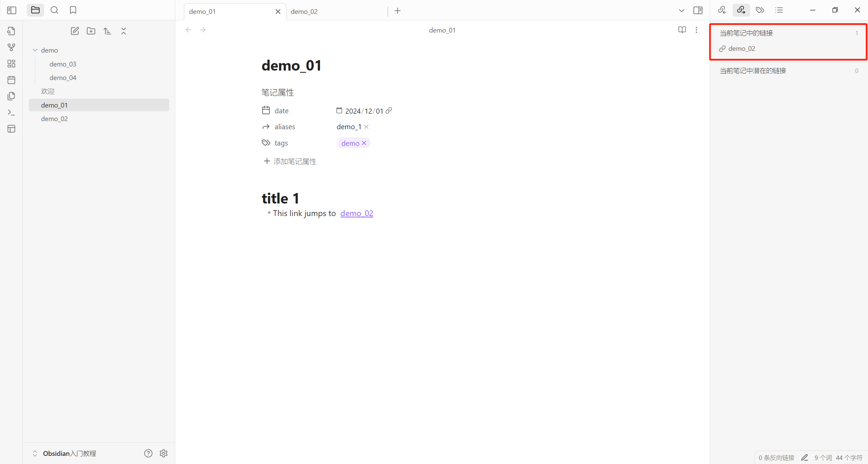Screen dimensions: 868x464
Task: Open the graph view from the ribbon
Action: point(11,47)
